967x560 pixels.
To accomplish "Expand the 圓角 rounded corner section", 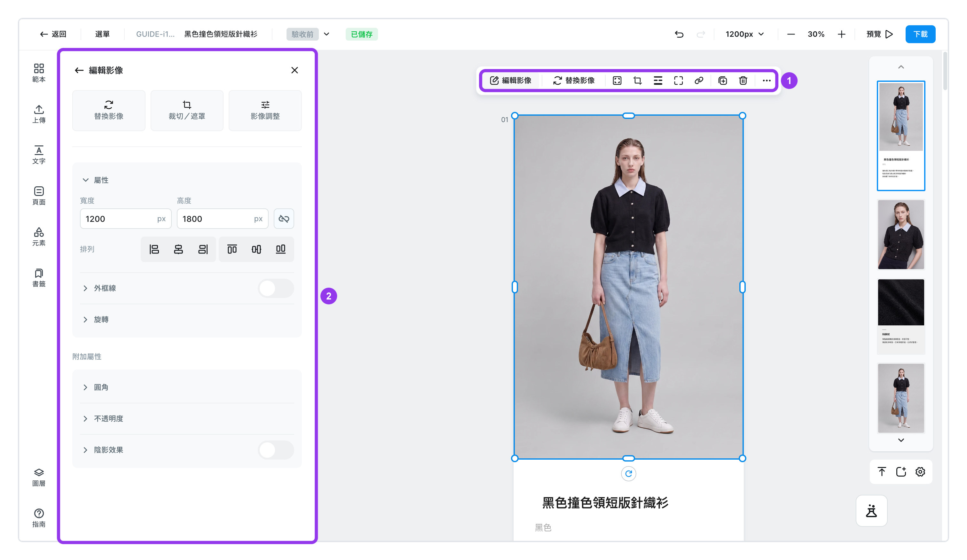I will [x=96, y=387].
